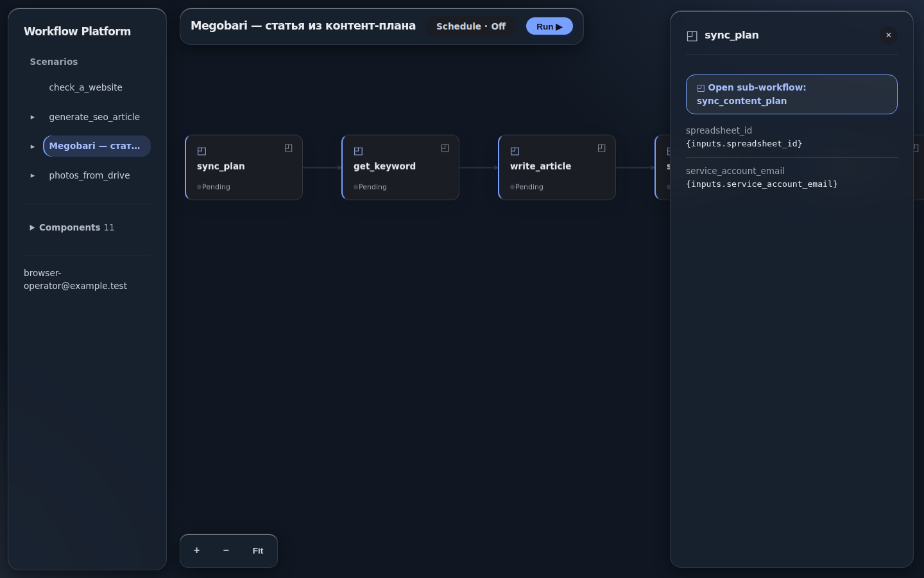This screenshot has width=924, height=578.
Task: Click the Pending status on the get_keyword node
Action: click(370, 187)
